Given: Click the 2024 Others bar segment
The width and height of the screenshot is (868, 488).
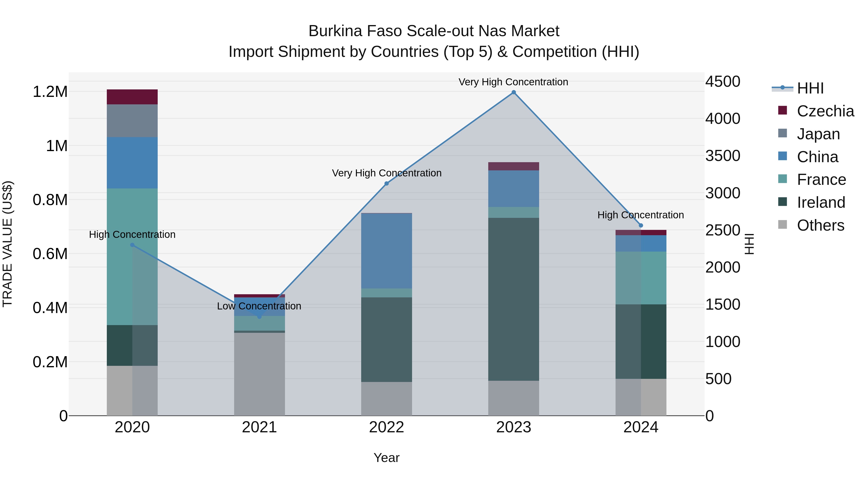Looking at the screenshot, I should coord(641,397).
